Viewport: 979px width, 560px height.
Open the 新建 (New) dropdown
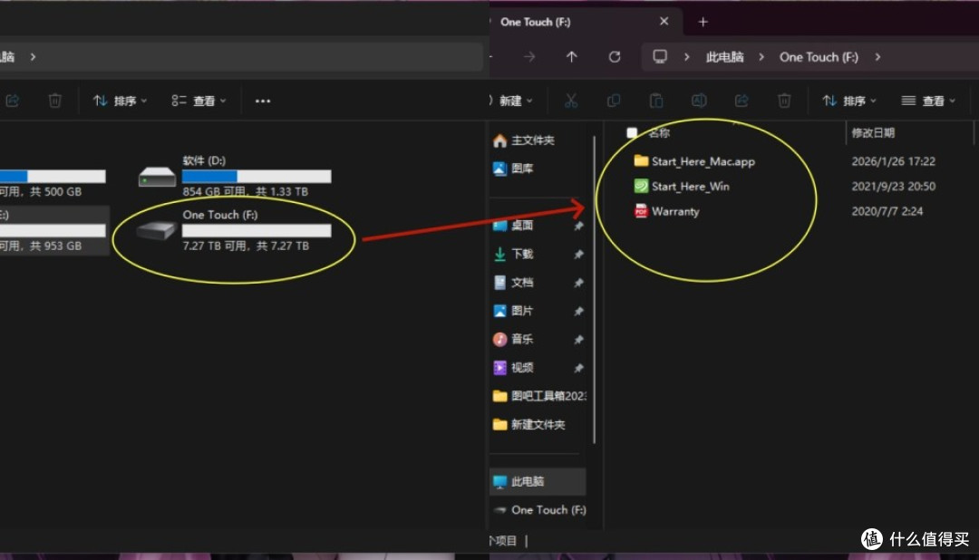(x=515, y=101)
